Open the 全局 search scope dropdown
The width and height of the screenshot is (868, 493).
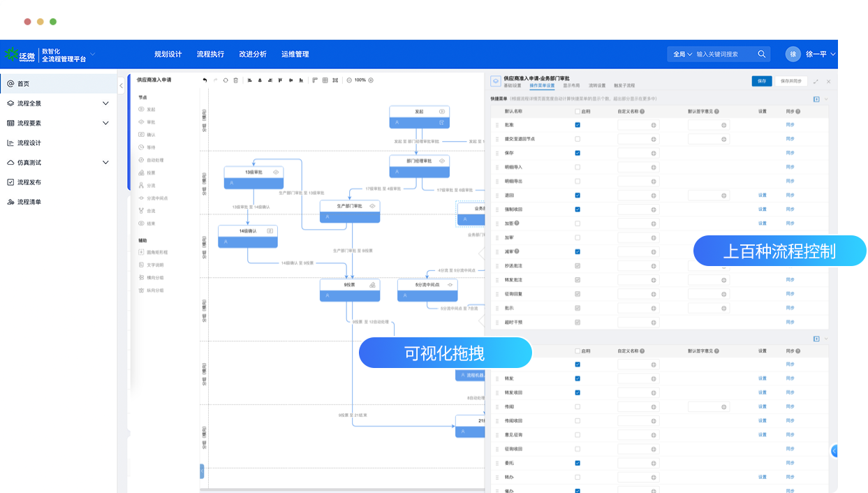point(682,54)
